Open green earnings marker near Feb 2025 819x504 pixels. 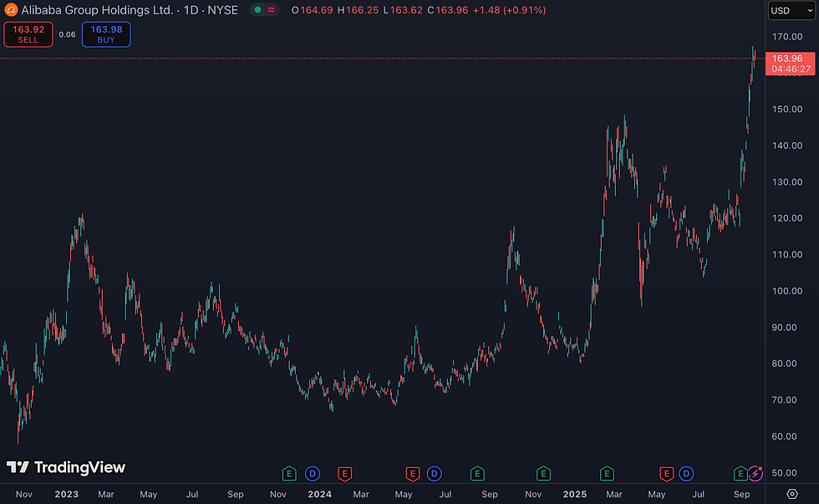point(607,474)
